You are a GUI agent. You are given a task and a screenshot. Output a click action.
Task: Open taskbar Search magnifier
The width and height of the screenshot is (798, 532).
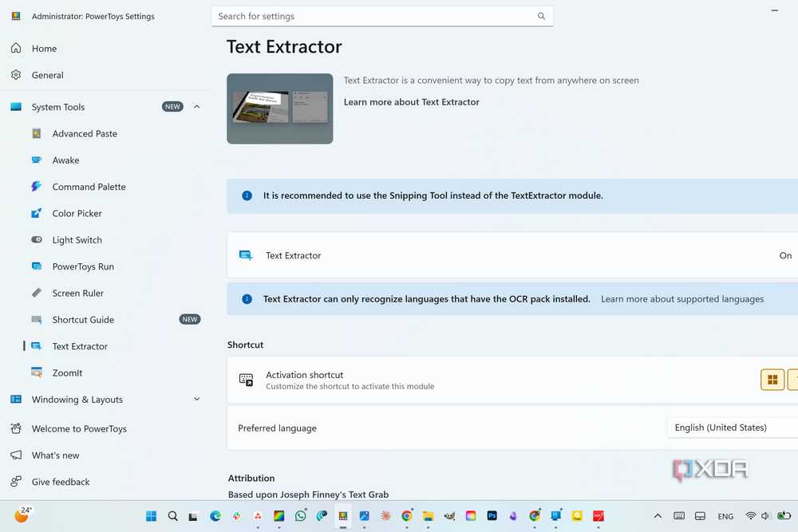click(x=172, y=516)
